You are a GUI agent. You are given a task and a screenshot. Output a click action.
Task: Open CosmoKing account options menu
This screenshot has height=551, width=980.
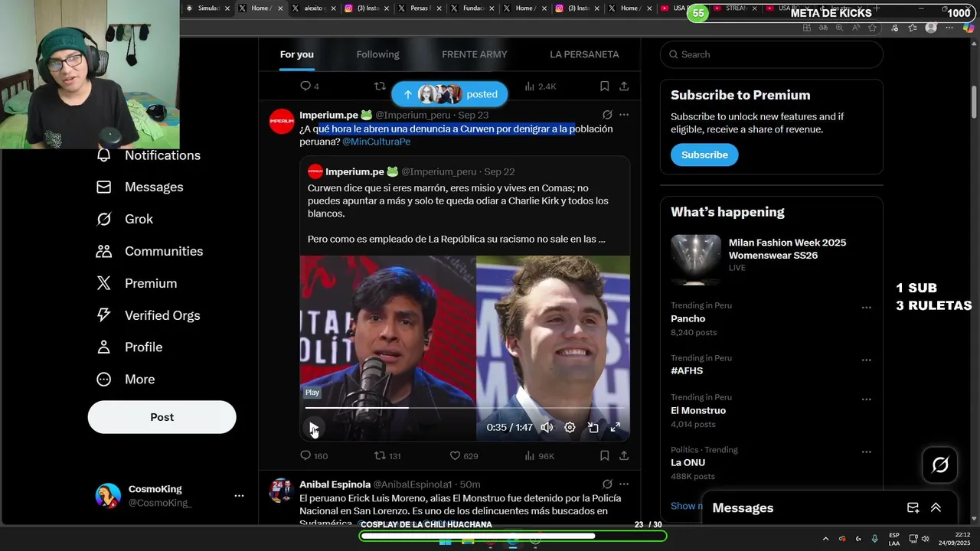(239, 496)
